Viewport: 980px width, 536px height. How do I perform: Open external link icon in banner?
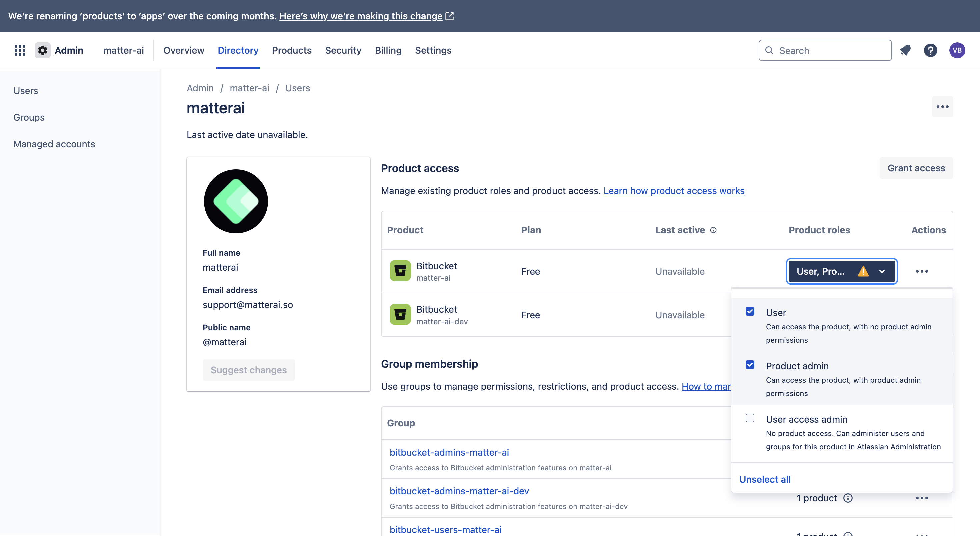pos(450,16)
